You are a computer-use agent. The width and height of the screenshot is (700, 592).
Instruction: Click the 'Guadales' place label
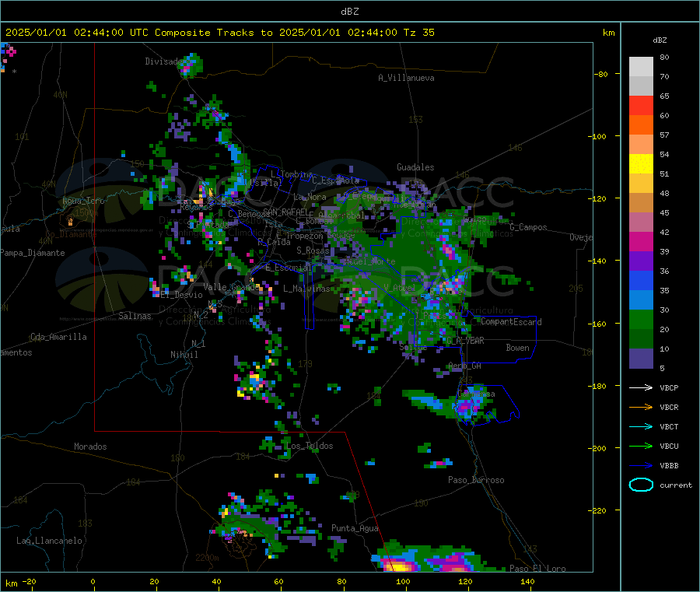pos(415,167)
